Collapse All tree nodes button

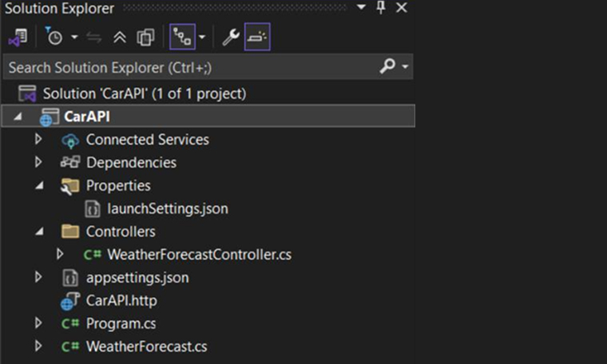[120, 38]
